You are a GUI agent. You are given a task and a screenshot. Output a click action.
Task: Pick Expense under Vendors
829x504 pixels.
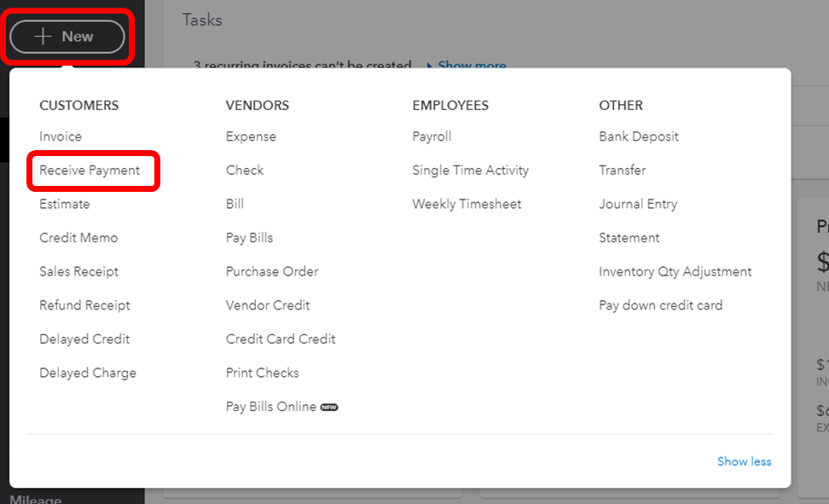251,136
